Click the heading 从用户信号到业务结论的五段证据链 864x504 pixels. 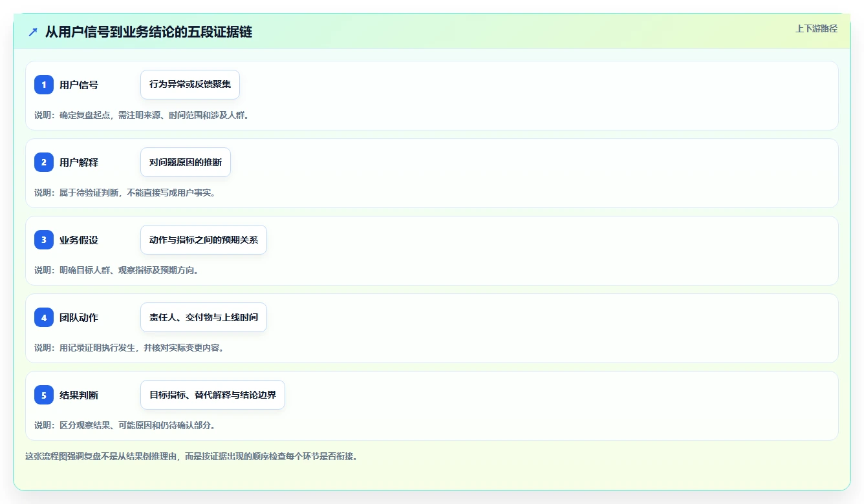(x=149, y=32)
